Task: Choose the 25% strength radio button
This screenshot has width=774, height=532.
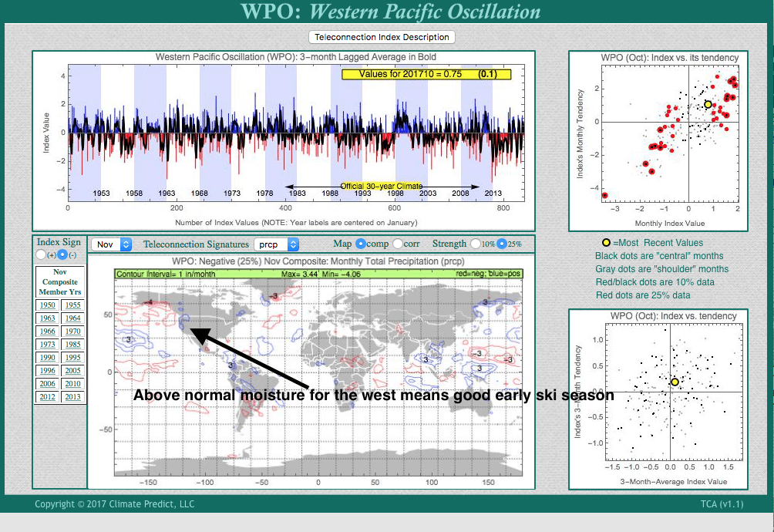Action: coord(502,244)
